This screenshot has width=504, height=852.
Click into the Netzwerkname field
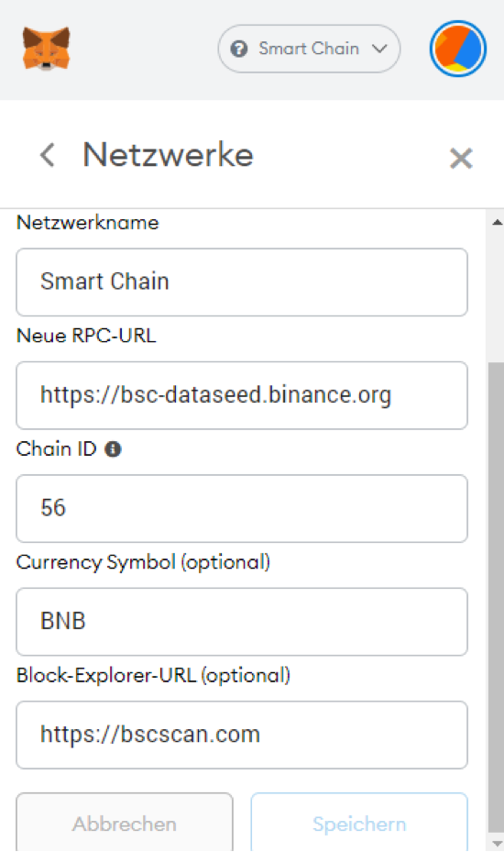coord(242,282)
